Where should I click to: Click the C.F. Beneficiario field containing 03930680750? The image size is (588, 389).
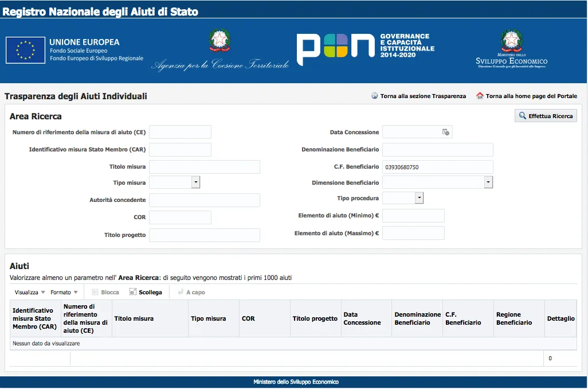point(438,167)
